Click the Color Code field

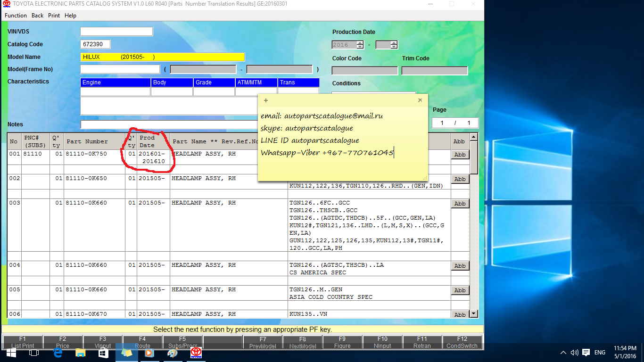tap(365, 71)
